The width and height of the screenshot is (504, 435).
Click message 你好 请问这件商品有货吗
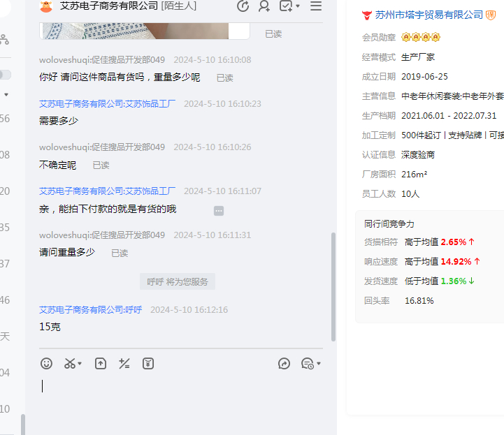click(120, 77)
